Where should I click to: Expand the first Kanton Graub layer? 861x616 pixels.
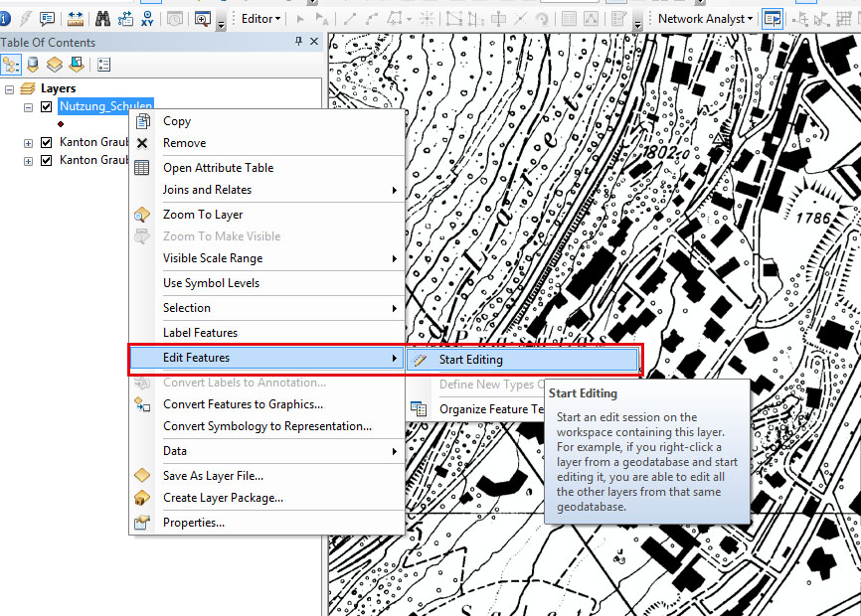tap(29, 142)
